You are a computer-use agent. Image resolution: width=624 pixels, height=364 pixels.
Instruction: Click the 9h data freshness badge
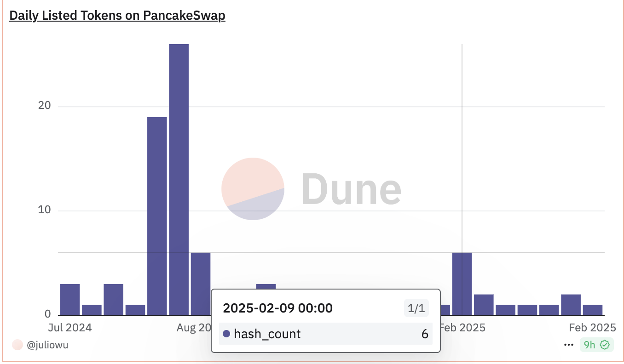coord(589,345)
